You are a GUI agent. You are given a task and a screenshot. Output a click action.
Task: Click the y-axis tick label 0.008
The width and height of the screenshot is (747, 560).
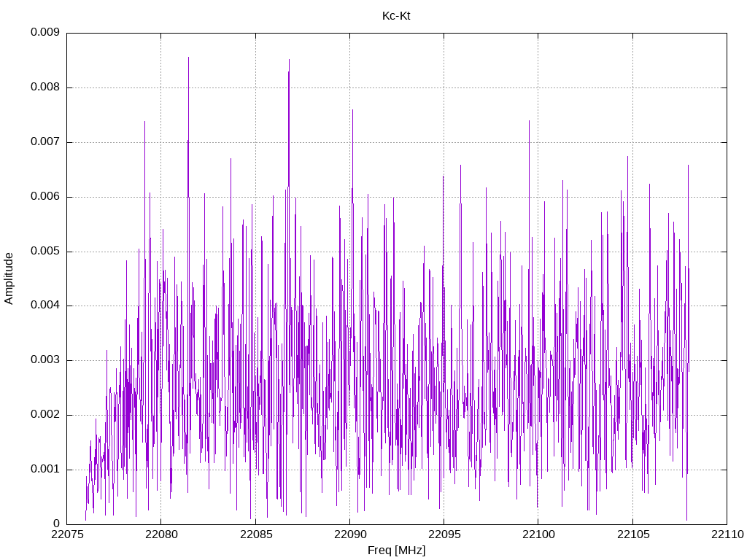pos(45,87)
